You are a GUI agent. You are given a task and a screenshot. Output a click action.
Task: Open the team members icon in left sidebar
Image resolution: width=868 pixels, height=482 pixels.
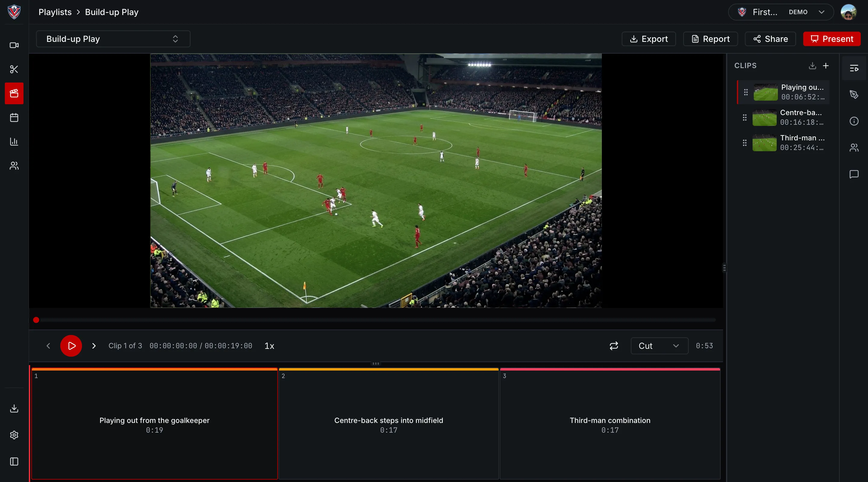pos(14,166)
